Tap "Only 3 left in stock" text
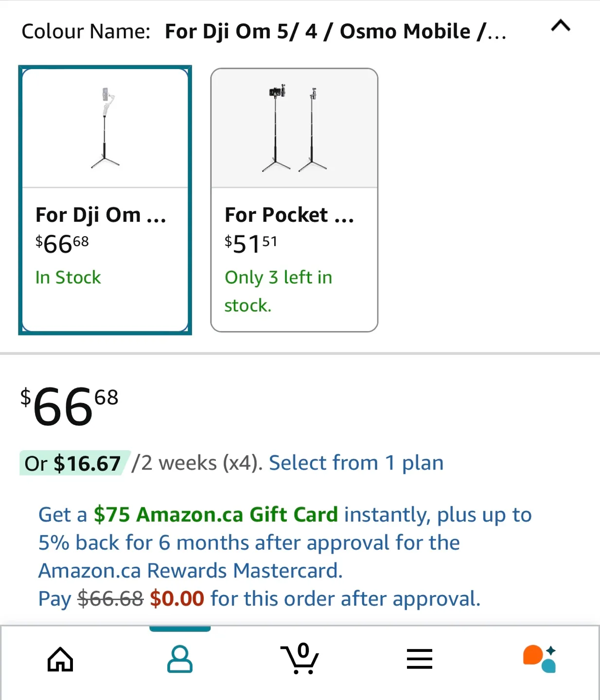Screen dimensions: 600x700 point(278,291)
